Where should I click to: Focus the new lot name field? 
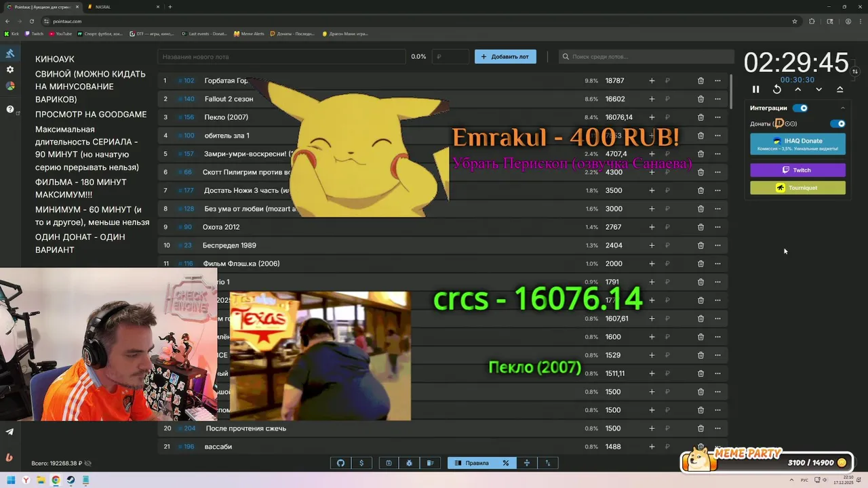[x=281, y=57]
